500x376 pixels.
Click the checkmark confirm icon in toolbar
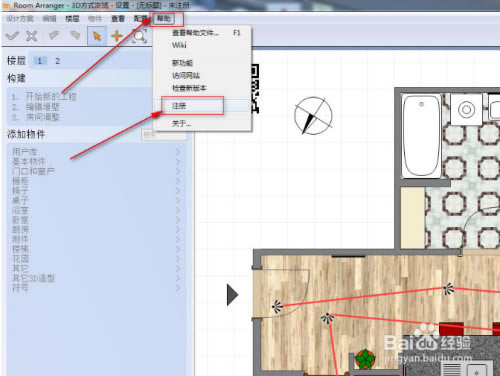tap(12, 36)
